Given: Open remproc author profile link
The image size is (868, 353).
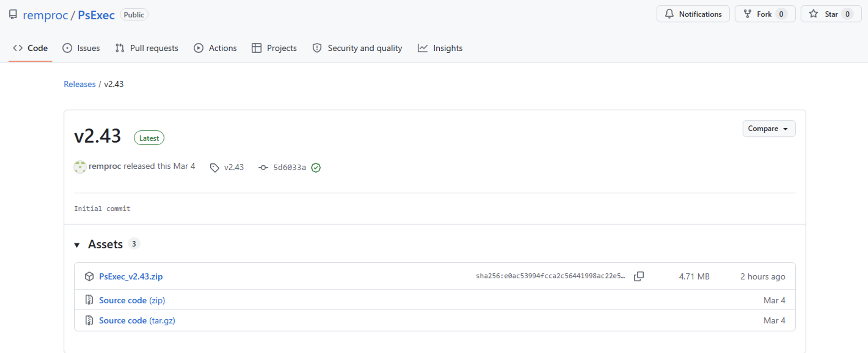Looking at the screenshot, I should pyautogui.click(x=105, y=166).
